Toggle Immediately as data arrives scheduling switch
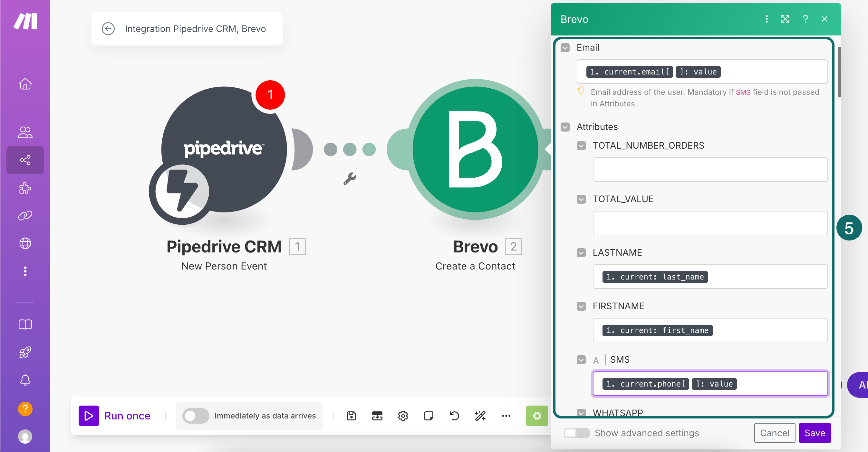 tap(196, 416)
